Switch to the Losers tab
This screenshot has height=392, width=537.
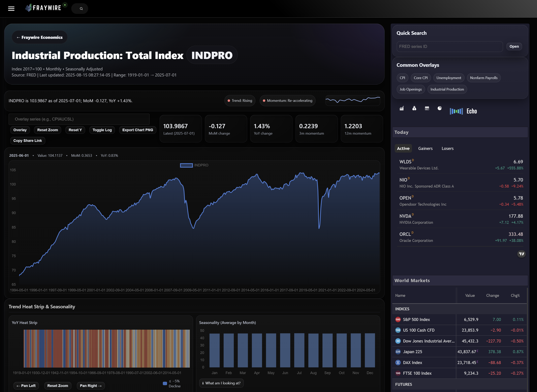click(x=447, y=149)
